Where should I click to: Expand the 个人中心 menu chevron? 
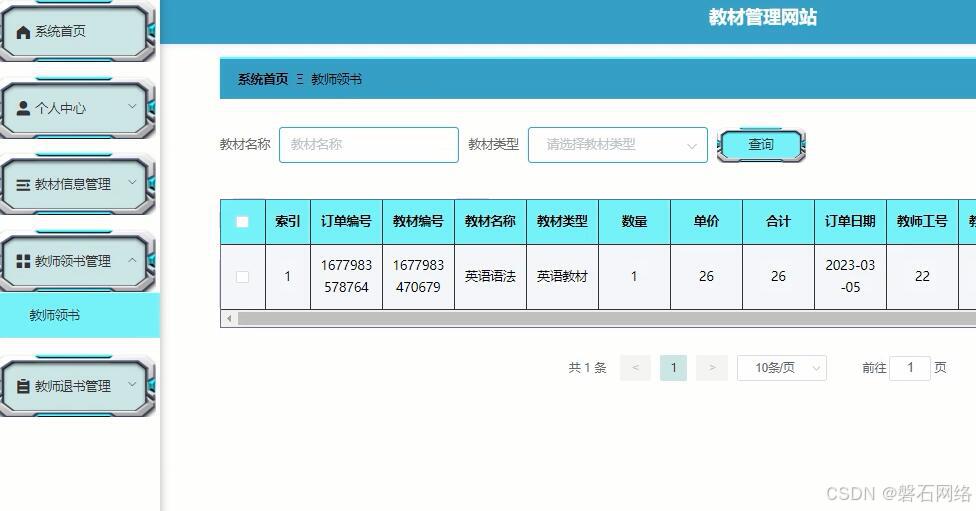(132, 106)
